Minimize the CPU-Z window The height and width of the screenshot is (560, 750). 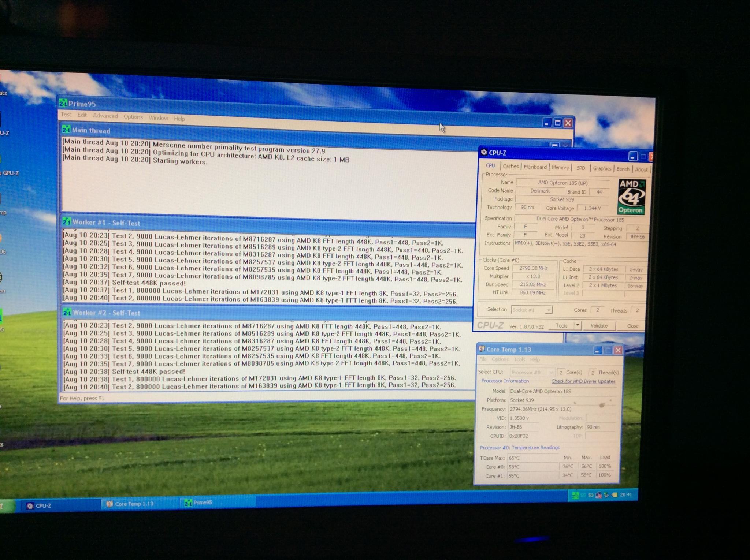[633, 157]
